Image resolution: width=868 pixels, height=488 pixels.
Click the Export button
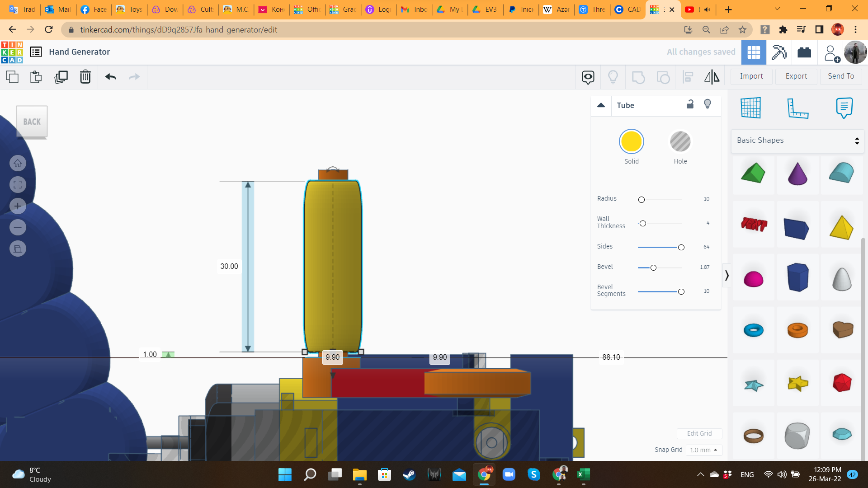(x=796, y=76)
